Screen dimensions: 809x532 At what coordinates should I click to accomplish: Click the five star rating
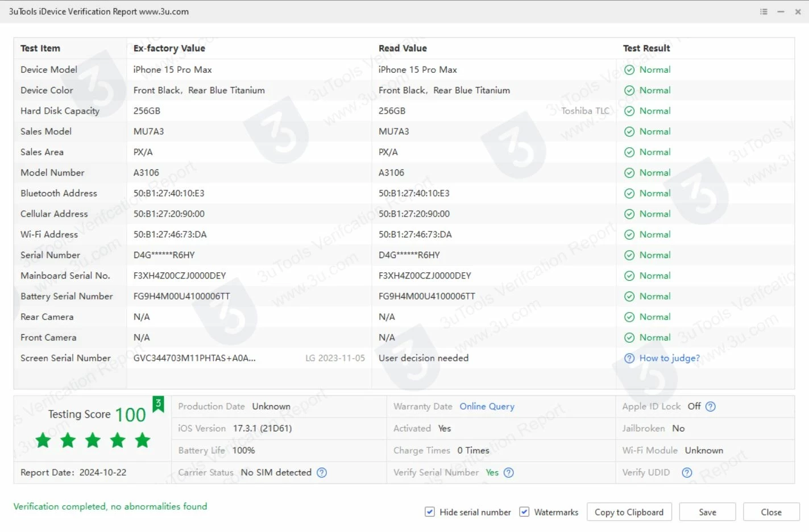[x=93, y=440]
